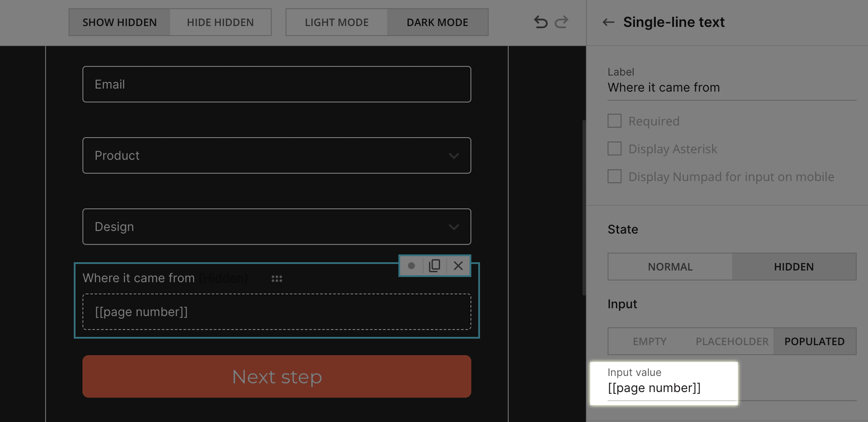Toggle Display Numpad for input on mobile
868x422 pixels.
click(x=615, y=176)
